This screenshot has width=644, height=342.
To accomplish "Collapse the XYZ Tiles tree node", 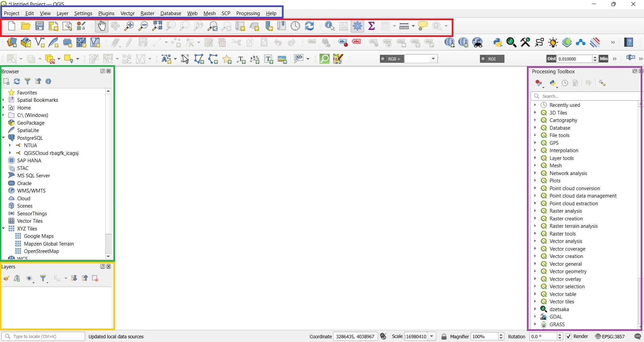I will 4,228.
